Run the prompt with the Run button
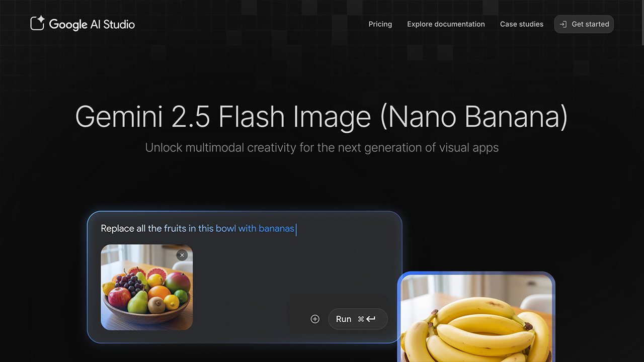The width and height of the screenshot is (644, 362). [x=358, y=319]
